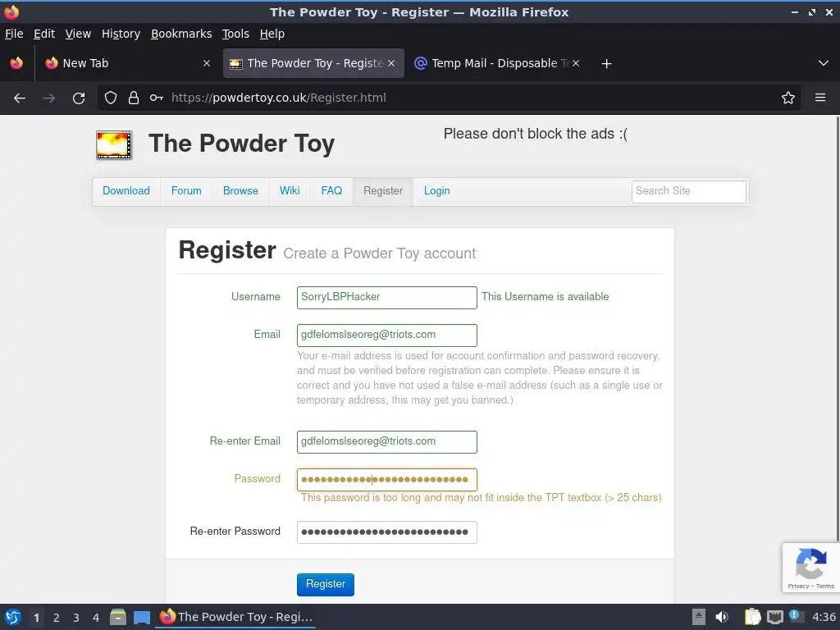
Task: Open the application launcher in the taskbar
Action: (x=13, y=617)
